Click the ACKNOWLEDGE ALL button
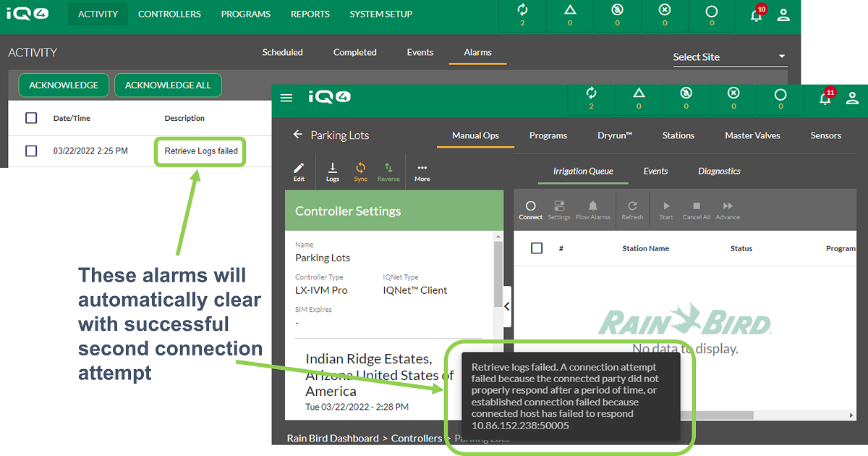The image size is (868, 456). click(168, 85)
